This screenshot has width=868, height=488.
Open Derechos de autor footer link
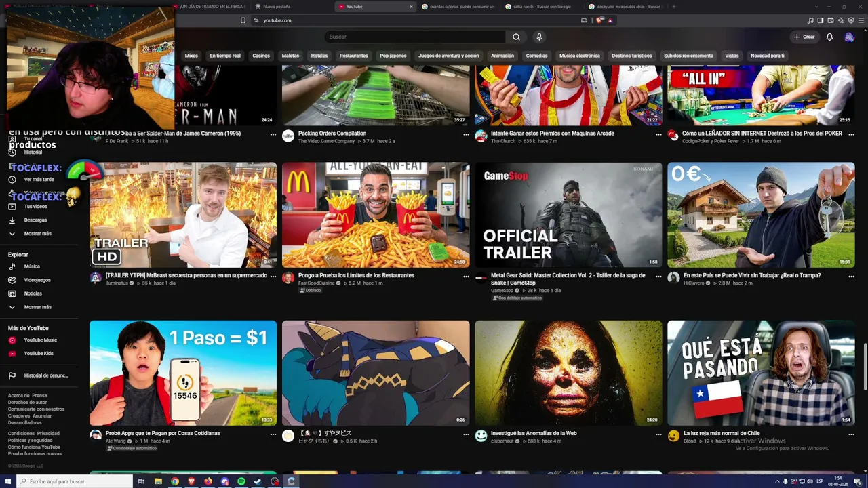(27, 403)
